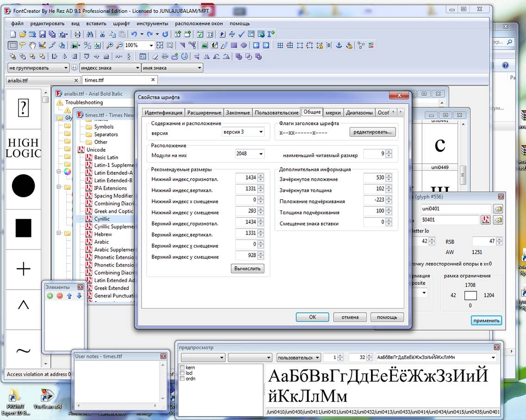Click the green add button in Элементы panel

coord(50,296)
